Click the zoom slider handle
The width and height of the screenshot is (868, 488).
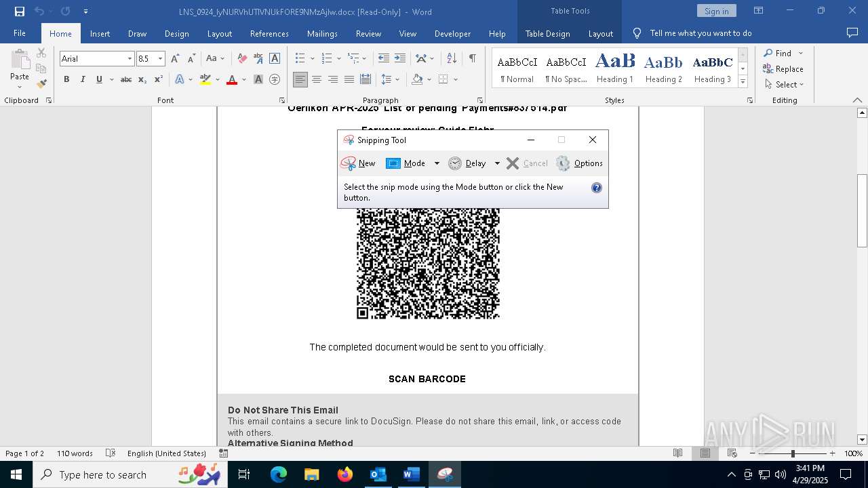[x=793, y=453]
